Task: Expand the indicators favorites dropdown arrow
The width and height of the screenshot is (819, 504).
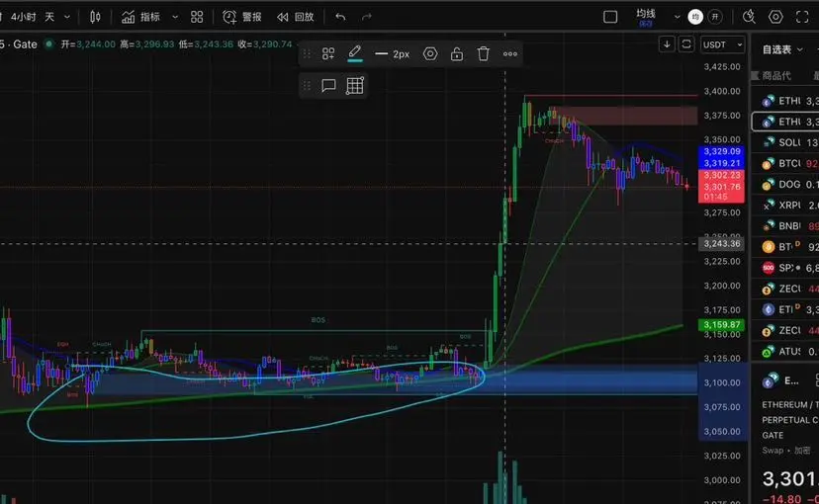Action: pyautogui.click(x=175, y=17)
